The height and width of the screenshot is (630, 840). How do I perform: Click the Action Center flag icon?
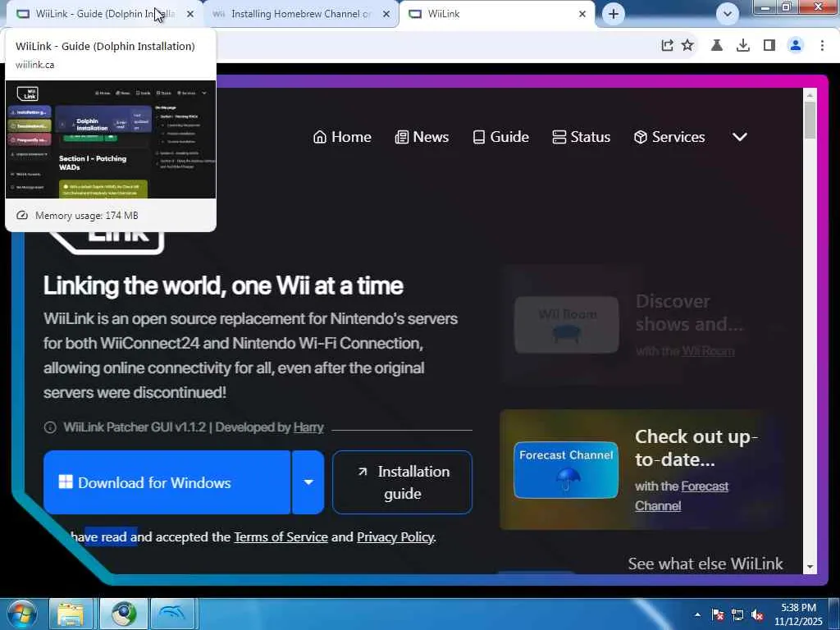coord(718,614)
